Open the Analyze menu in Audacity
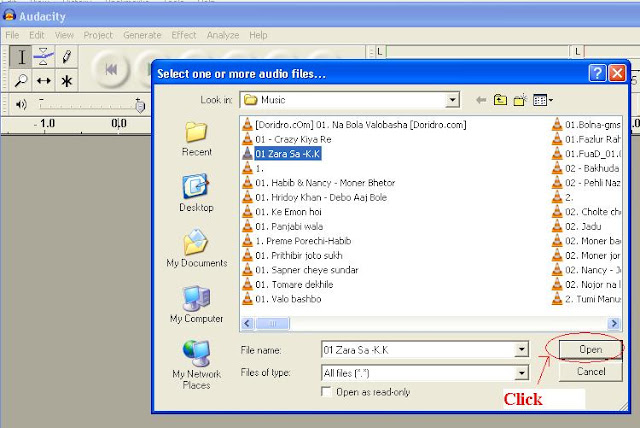Image resolution: width=640 pixels, height=428 pixels. [223, 35]
